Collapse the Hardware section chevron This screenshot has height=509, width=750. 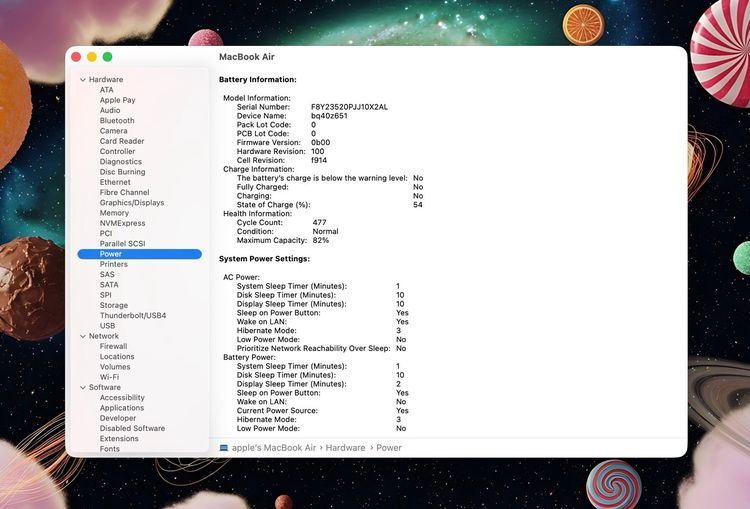click(x=83, y=80)
